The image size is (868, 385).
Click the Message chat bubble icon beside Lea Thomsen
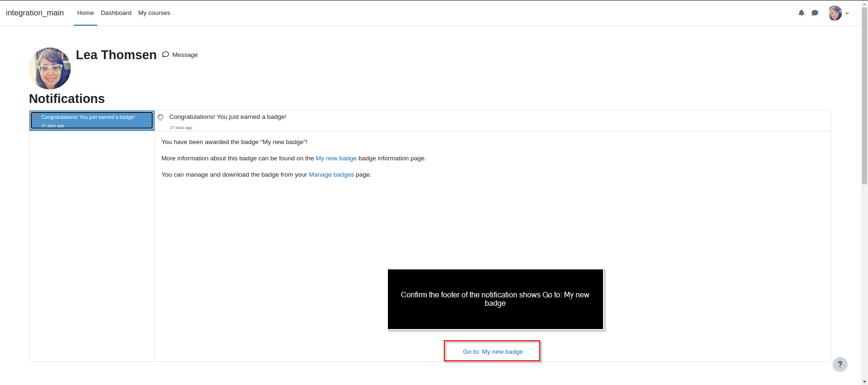165,55
